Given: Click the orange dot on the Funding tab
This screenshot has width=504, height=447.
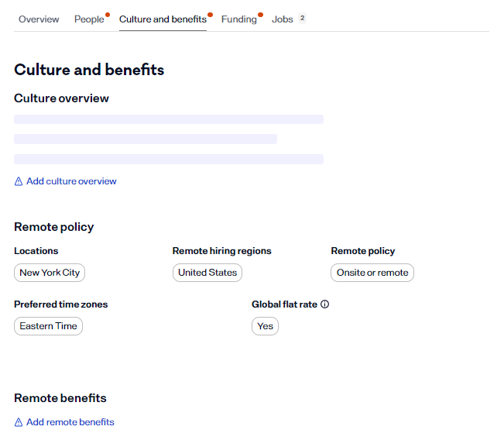Looking at the screenshot, I should coord(260,14).
